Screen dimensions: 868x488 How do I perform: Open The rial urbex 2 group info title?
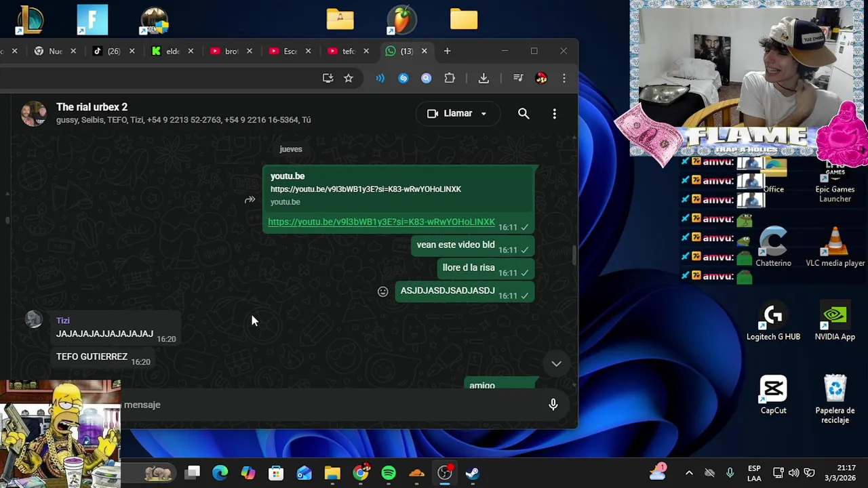pyautogui.click(x=92, y=107)
